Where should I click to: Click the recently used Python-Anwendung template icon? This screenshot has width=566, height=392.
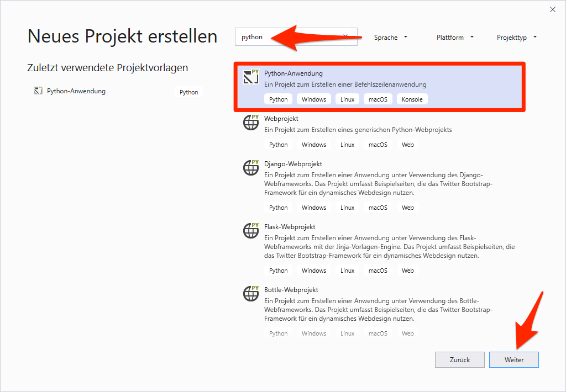pyautogui.click(x=38, y=91)
